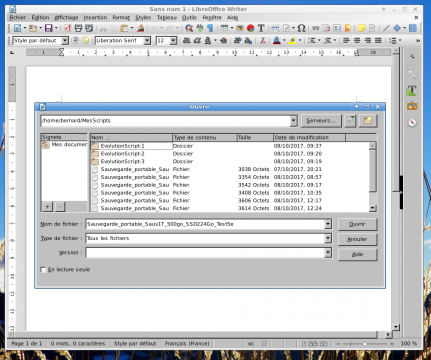Viewport: 431px width, 360px height.
Task: Open the paragraph style dropdown
Action: tap(65, 41)
